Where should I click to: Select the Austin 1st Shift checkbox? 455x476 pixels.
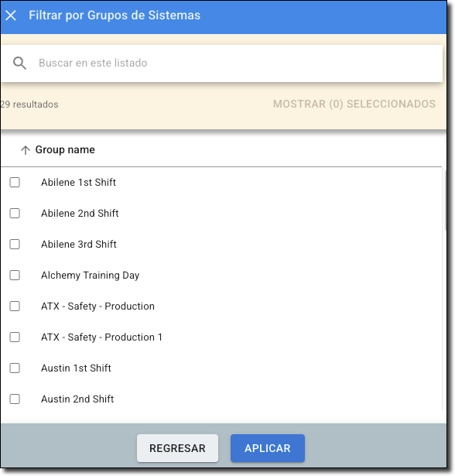(x=15, y=368)
